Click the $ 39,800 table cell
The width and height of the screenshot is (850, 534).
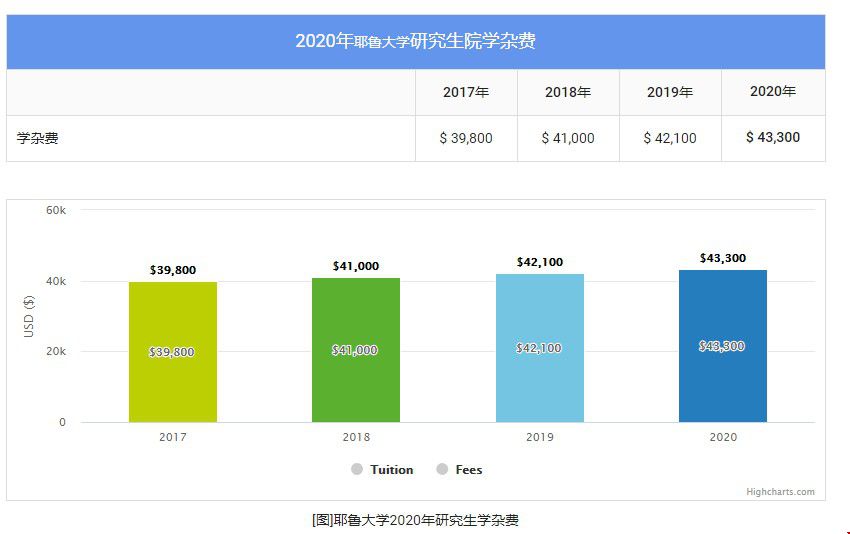(x=466, y=138)
